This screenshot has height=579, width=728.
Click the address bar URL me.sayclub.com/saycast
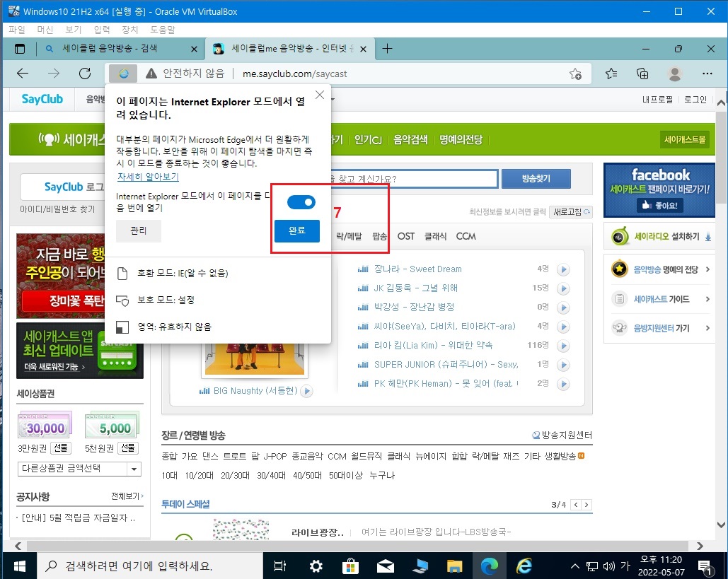tap(295, 74)
